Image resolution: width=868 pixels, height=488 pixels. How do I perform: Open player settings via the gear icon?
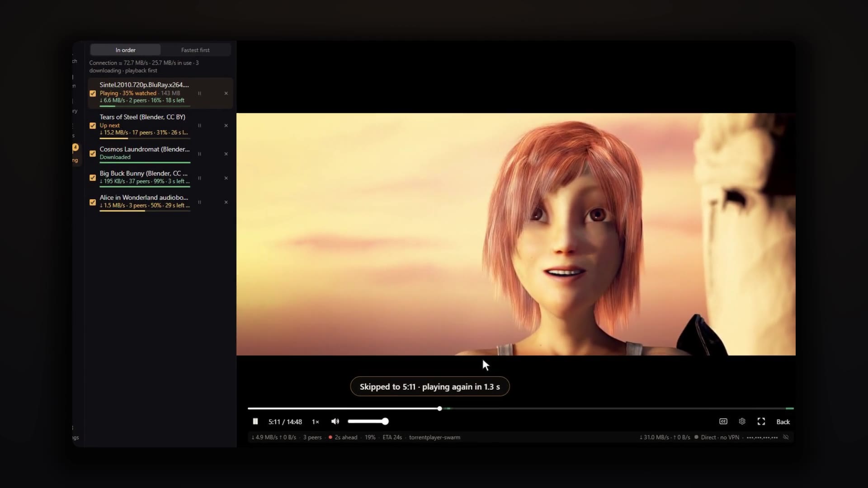(742, 422)
